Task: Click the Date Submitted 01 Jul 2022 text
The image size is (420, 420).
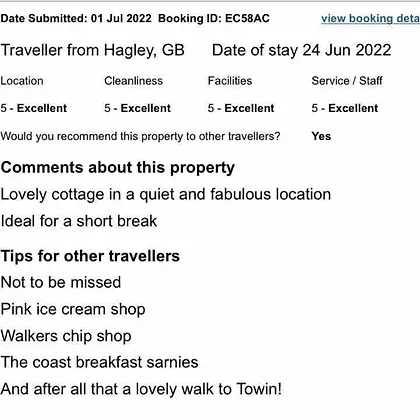Action: coord(76,18)
